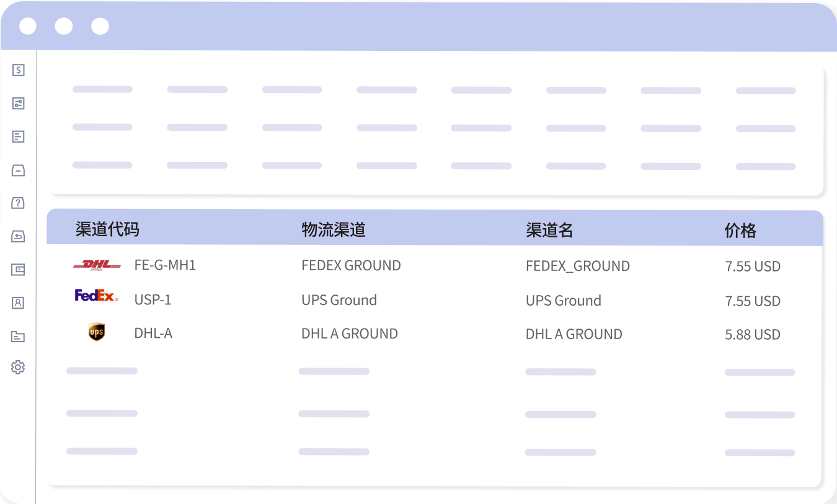Click the FedEx logo in table

pos(96,296)
